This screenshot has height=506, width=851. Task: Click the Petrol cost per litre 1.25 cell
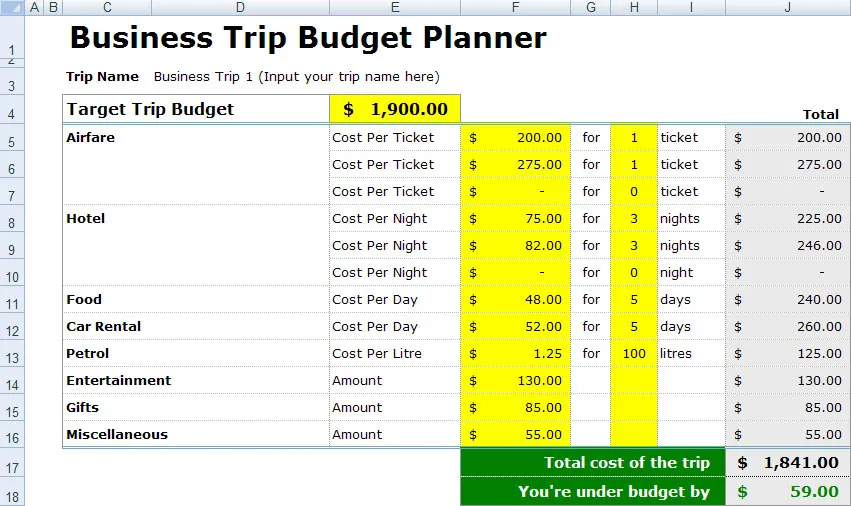pyautogui.click(x=515, y=353)
